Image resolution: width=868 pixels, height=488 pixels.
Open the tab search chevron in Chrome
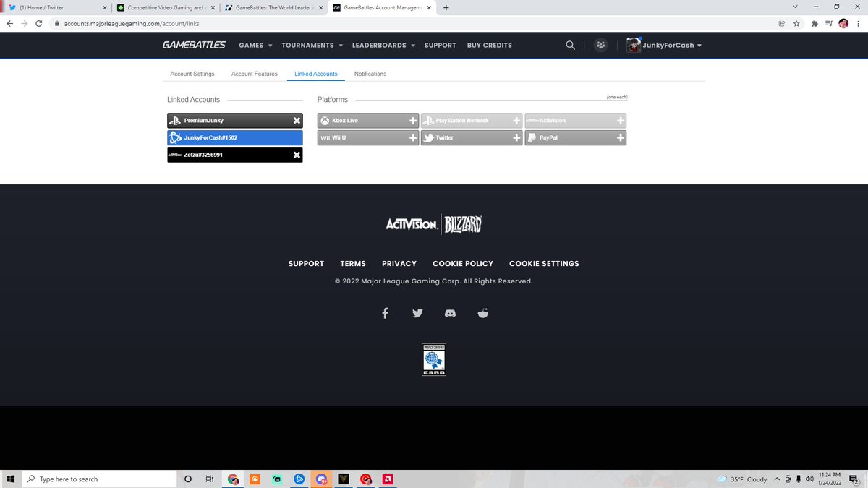coord(795,7)
